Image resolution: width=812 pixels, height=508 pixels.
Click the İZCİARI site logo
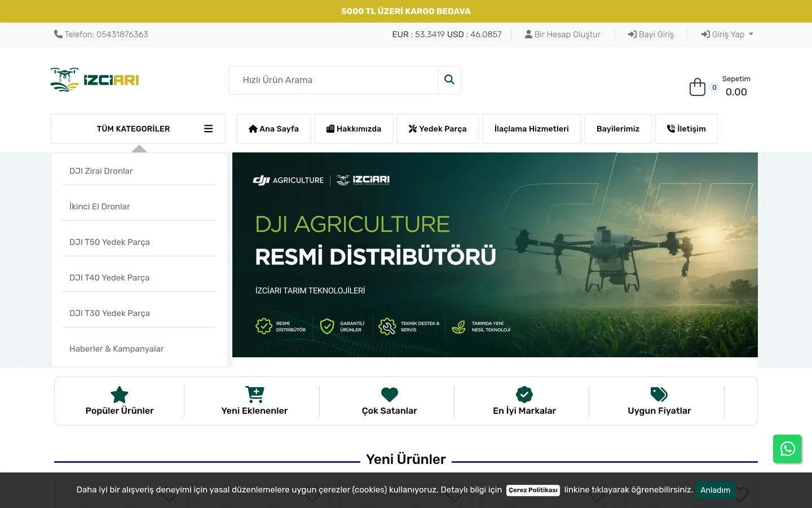[x=95, y=80]
